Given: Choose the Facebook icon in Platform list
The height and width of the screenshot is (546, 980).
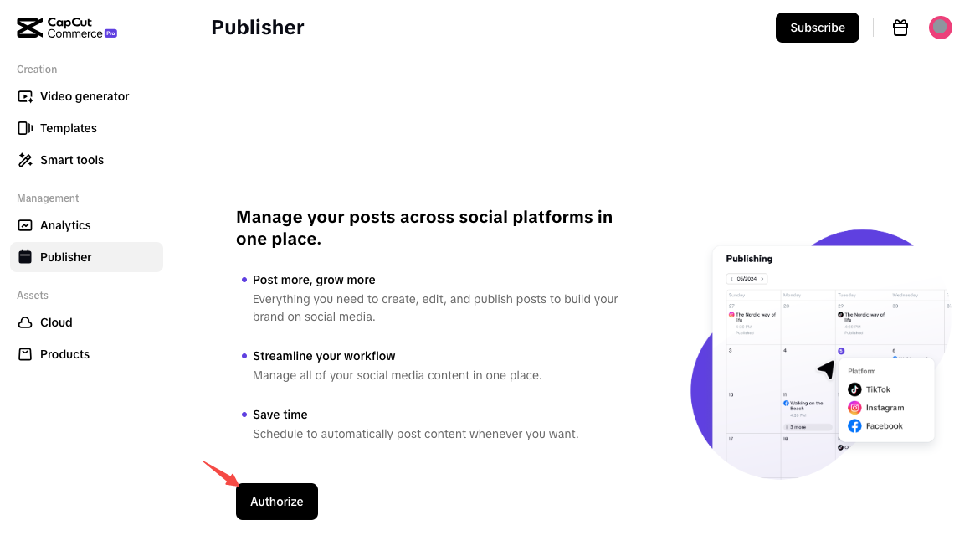Looking at the screenshot, I should pyautogui.click(x=854, y=426).
